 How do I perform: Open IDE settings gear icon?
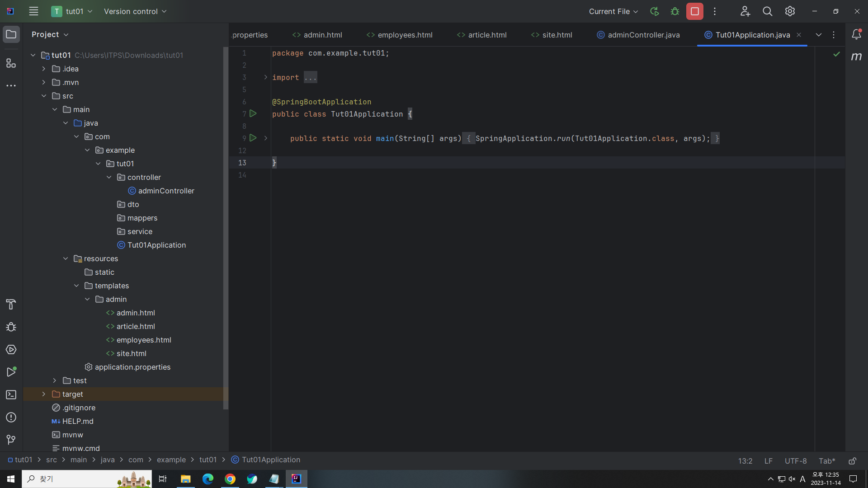(790, 11)
